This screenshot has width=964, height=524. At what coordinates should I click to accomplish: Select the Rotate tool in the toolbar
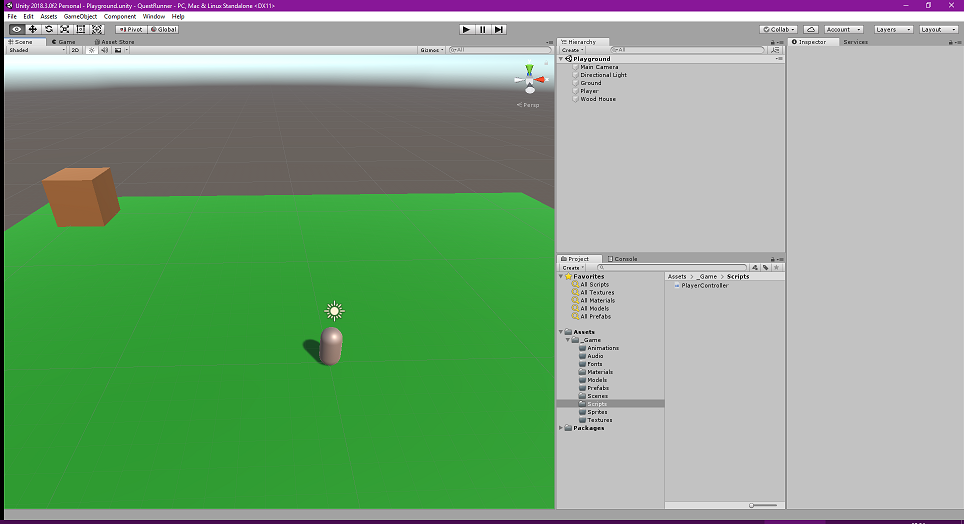(49, 29)
